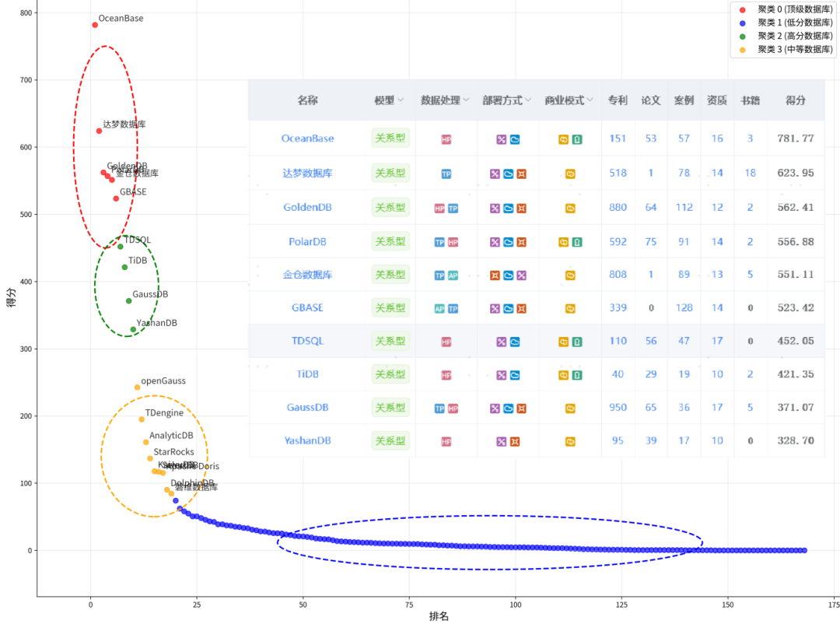Expand the 商业模式 column filter

tap(590, 100)
